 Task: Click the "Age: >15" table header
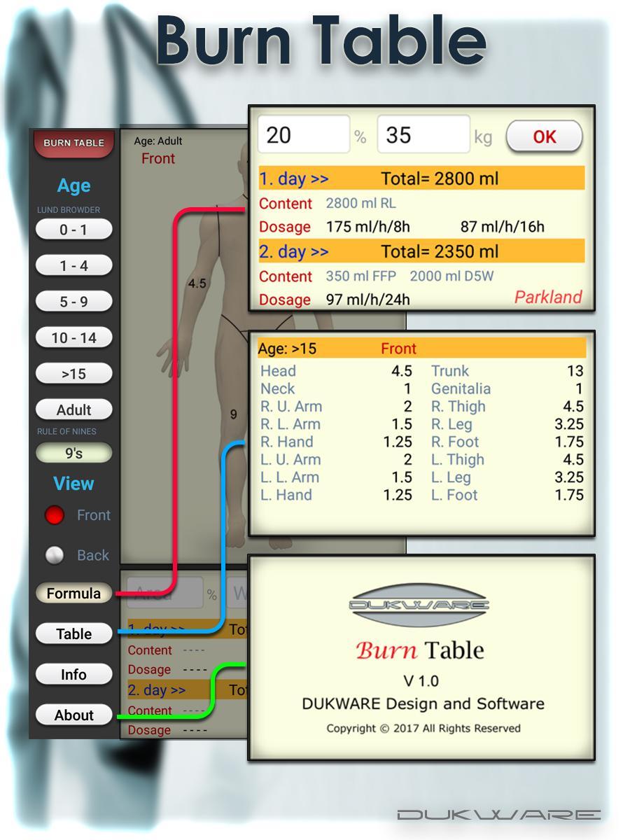pyautogui.click(x=288, y=349)
